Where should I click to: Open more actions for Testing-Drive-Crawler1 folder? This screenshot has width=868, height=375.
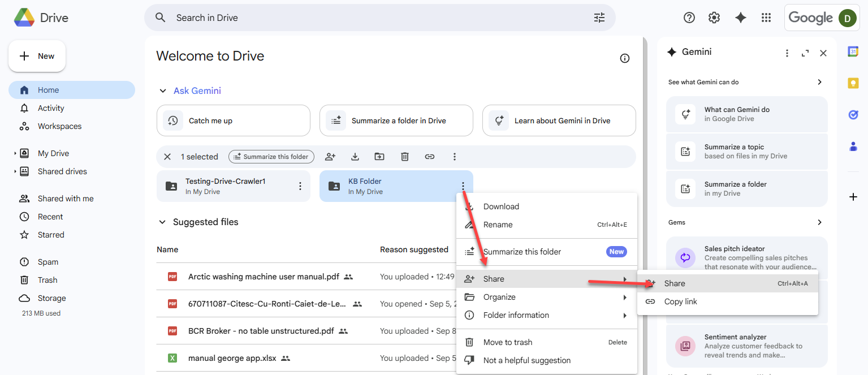[300, 186]
